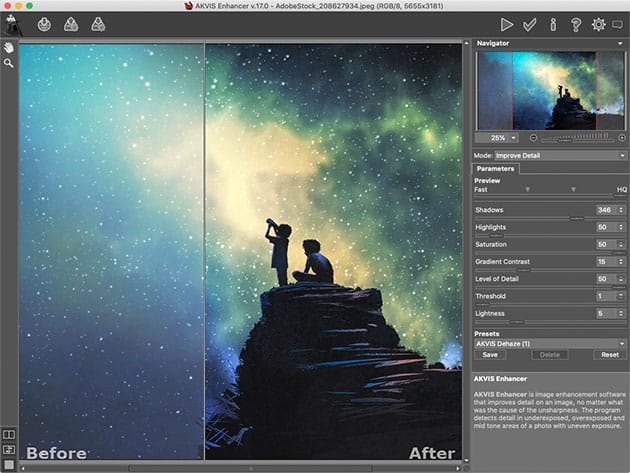
Task: Click the Highlights value input field
Action: point(604,227)
